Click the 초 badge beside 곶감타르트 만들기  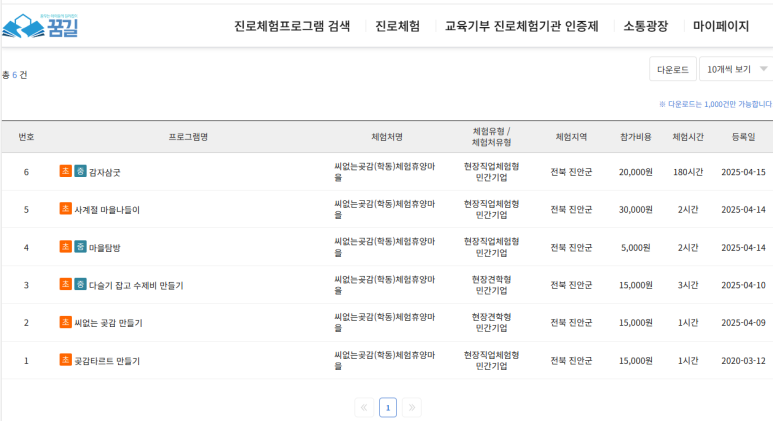pos(66,359)
